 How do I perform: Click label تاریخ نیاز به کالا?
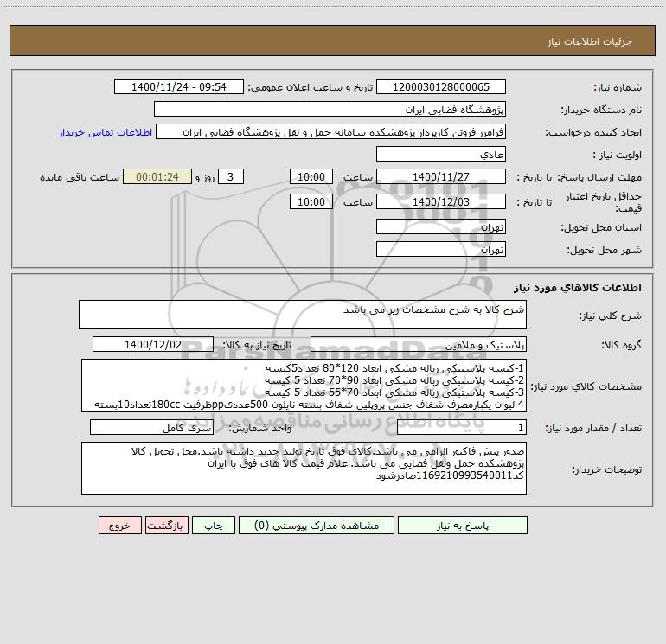click(257, 345)
